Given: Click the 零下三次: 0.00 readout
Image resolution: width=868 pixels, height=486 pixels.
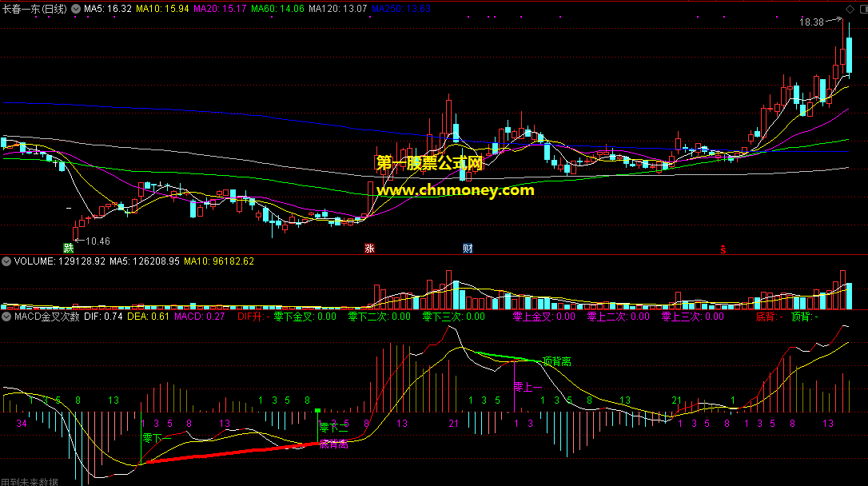Looking at the screenshot, I should click(453, 317).
